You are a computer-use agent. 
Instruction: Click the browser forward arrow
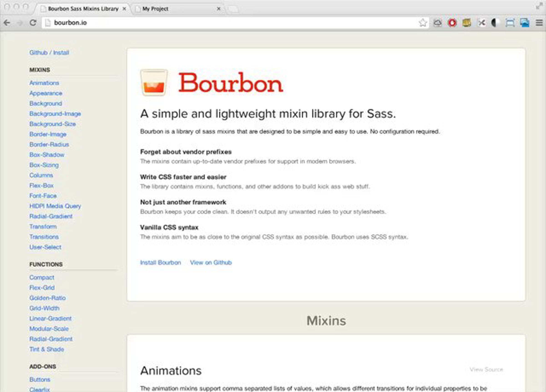point(20,23)
